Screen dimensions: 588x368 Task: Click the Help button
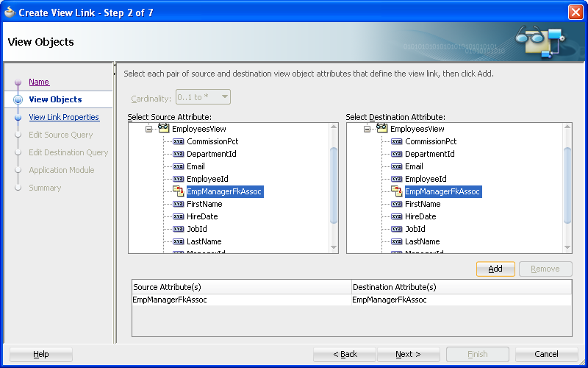(41, 354)
